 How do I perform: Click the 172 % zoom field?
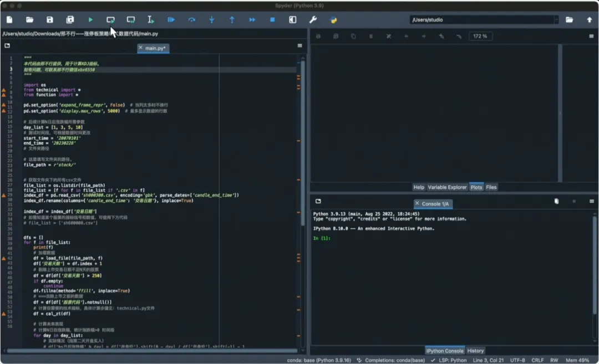coord(480,36)
